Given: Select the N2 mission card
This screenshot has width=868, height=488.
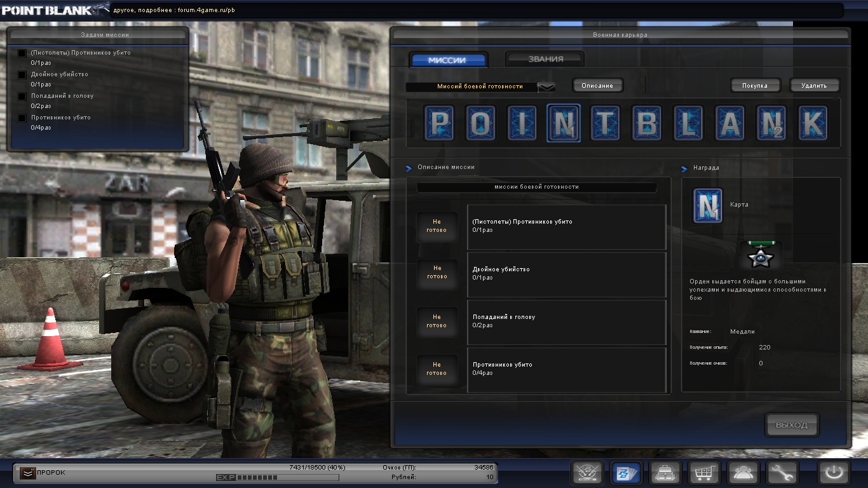Looking at the screenshot, I should (x=771, y=123).
